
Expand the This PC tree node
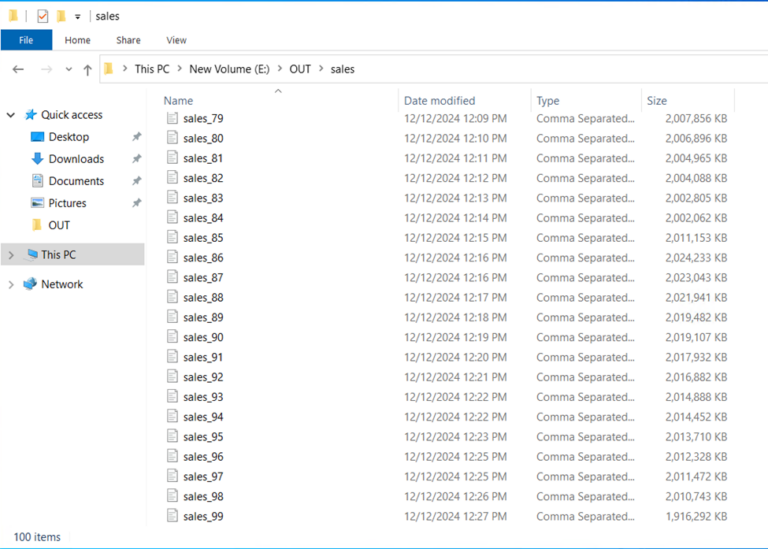(11, 255)
